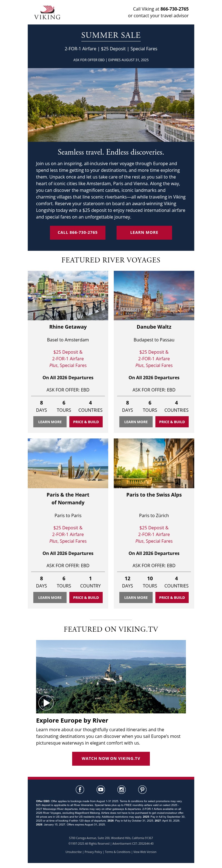This screenshot has width=222, height=868.
Task: Open the Normandy beach memorial photo
Action: (x=68, y=463)
